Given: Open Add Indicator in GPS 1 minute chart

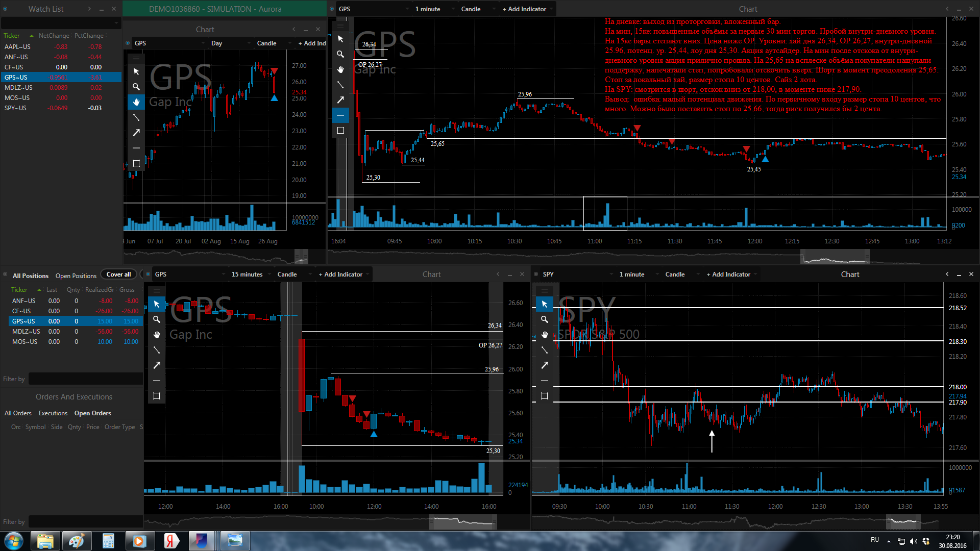Looking at the screenshot, I should [527, 9].
